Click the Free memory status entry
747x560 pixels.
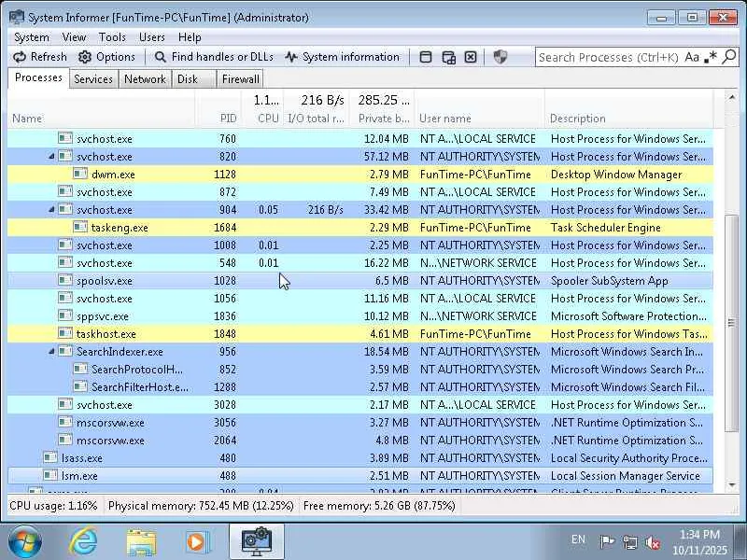tap(379, 506)
